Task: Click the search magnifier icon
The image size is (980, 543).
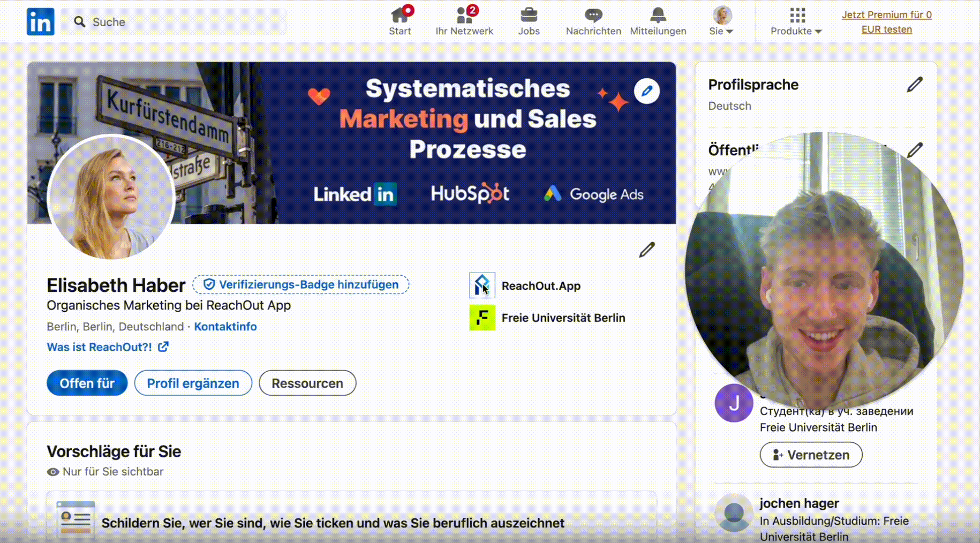Action: pos(80,22)
